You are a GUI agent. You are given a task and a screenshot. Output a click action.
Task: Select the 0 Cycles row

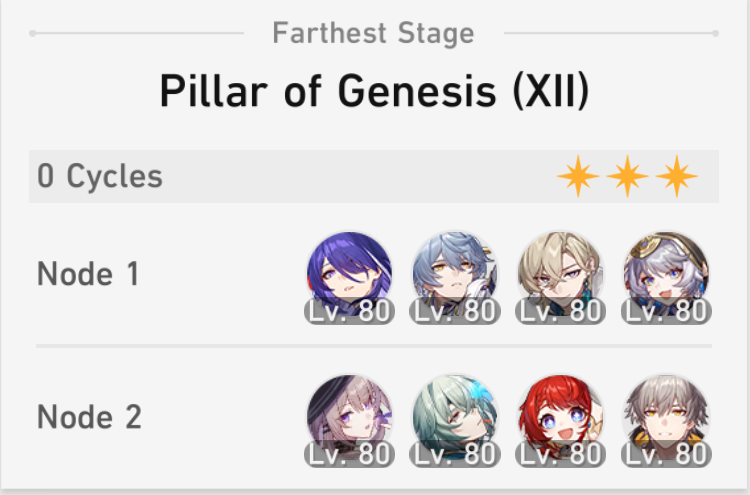click(374, 176)
